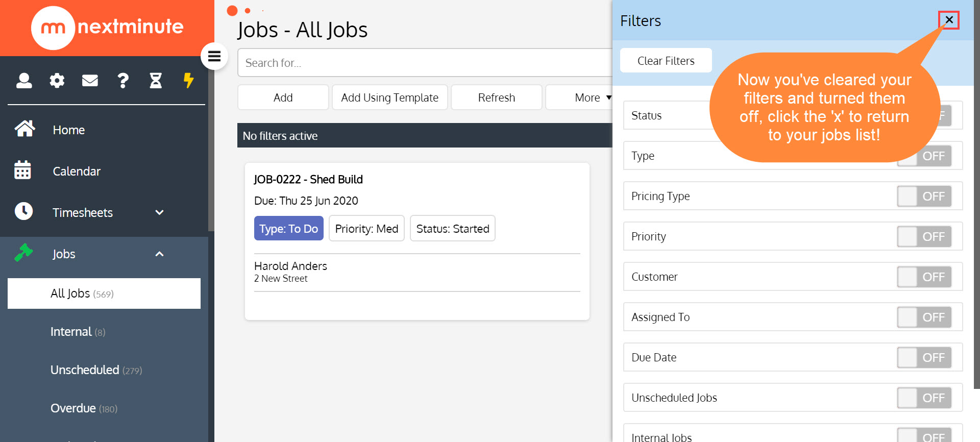Open the Unscheduled (279) jobs list

pos(96,370)
